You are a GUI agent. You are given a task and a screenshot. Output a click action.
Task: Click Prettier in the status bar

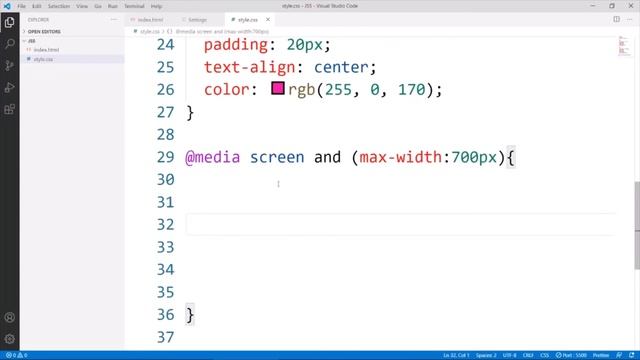[x=601, y=355]
